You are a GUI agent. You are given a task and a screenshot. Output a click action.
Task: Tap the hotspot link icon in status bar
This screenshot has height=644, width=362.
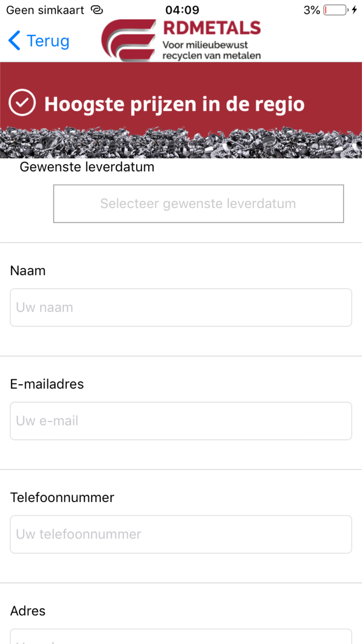tap(97, 10)
